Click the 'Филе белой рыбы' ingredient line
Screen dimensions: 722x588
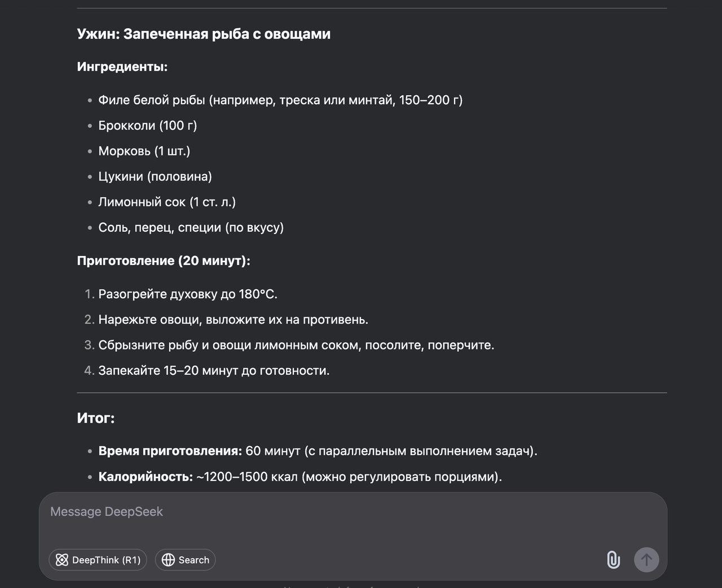pos(280,100)
